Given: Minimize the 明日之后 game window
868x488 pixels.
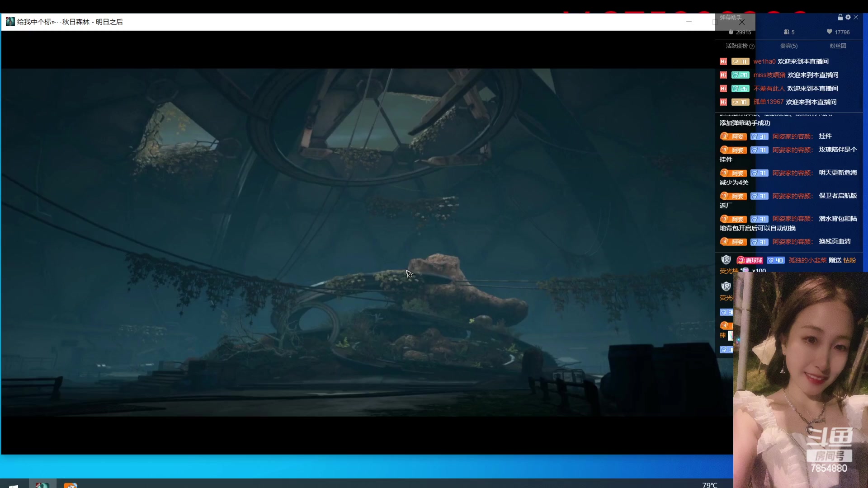Looking at the screenshot, I should 689,22.
